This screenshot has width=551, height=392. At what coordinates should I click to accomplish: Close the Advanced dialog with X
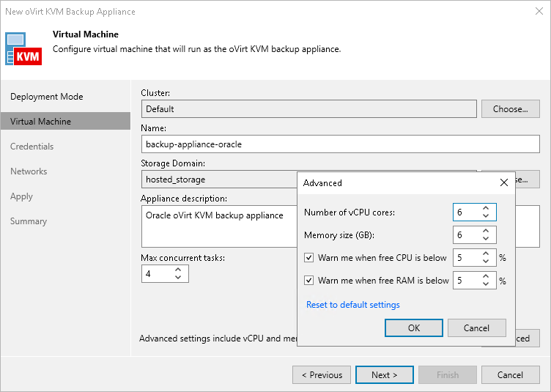(504, 182)
